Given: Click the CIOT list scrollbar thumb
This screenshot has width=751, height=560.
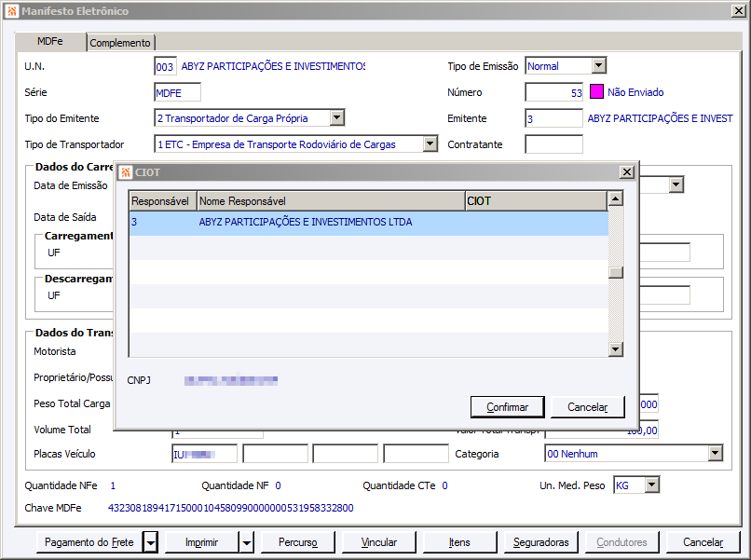Looking at the screenshot, I should (x=616, y=272).
